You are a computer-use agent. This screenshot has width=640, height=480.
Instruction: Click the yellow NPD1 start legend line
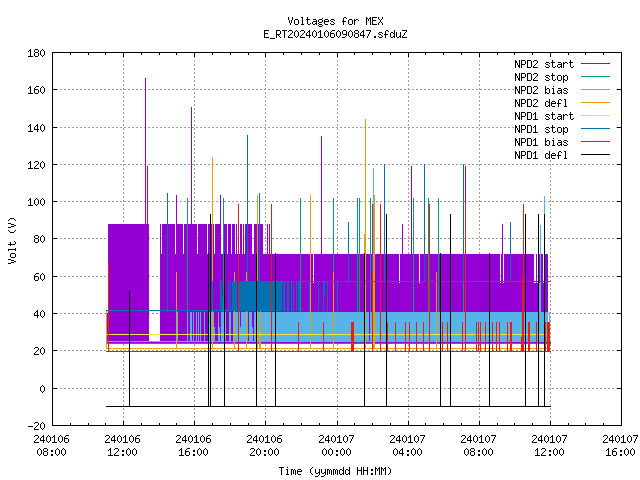point(595,116)
